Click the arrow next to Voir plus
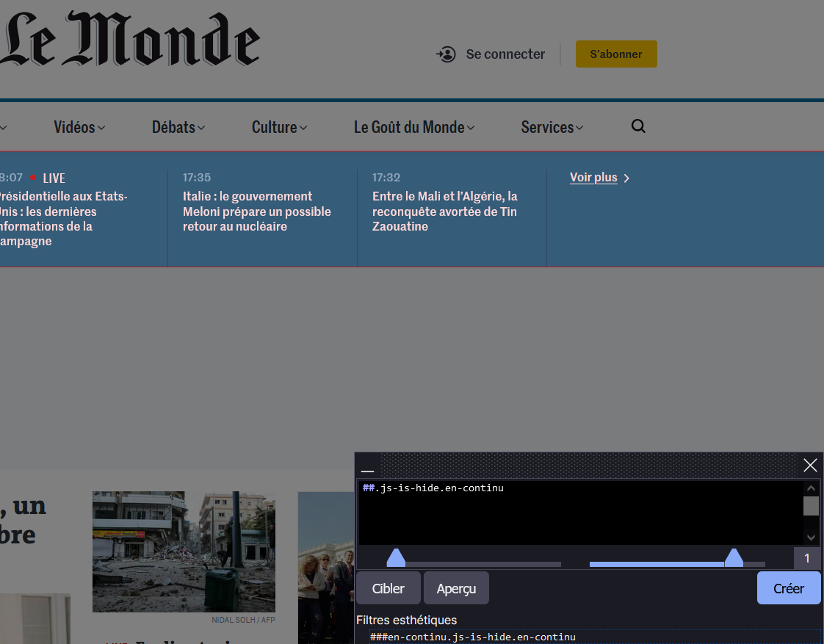The image size is (824, 644). click(x=626, y=178)
